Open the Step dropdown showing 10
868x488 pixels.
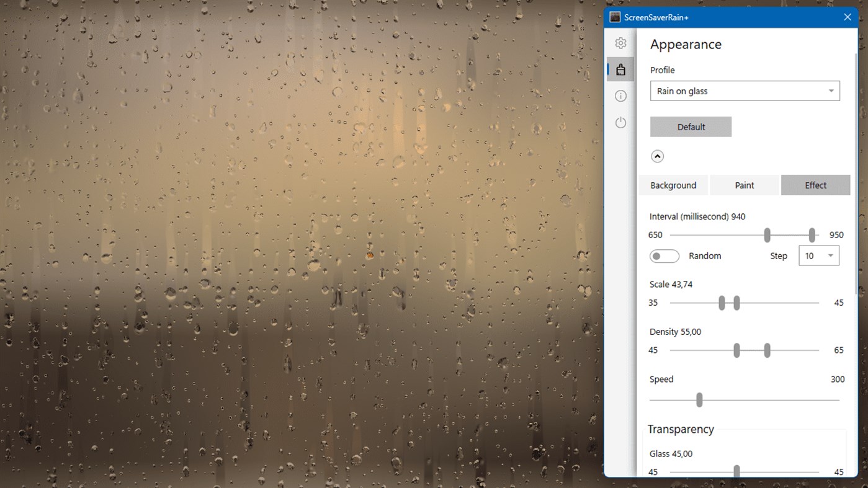(x=818, y=255)
